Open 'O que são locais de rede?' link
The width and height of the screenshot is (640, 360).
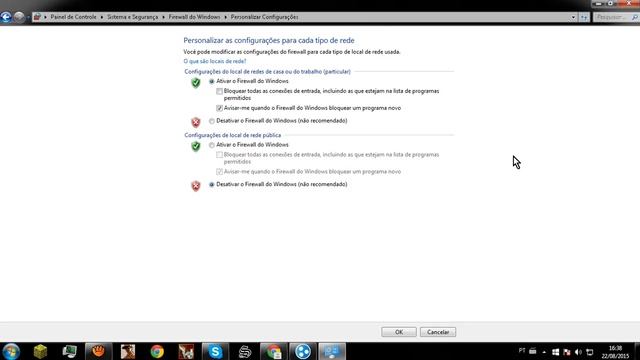tap(215, 61)
